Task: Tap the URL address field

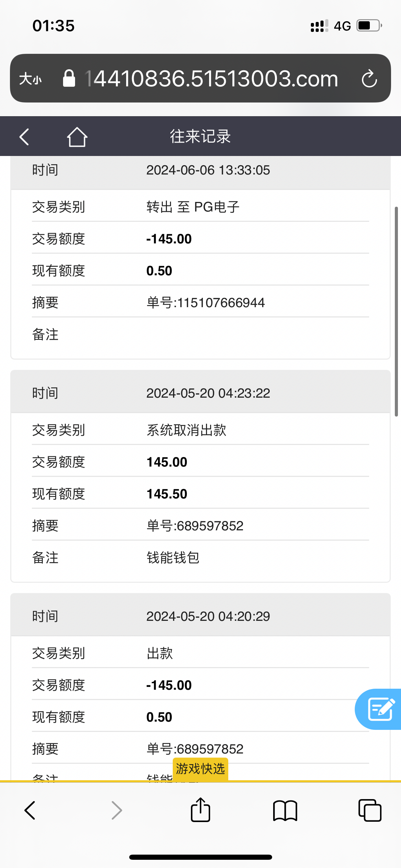Action: coord(211,79)
